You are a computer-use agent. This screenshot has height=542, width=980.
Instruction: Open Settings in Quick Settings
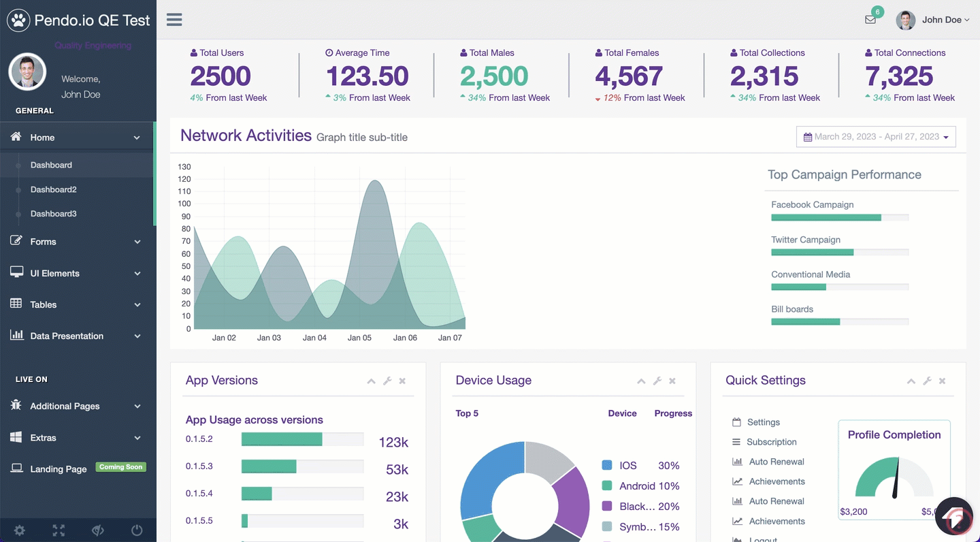(764, 422)
